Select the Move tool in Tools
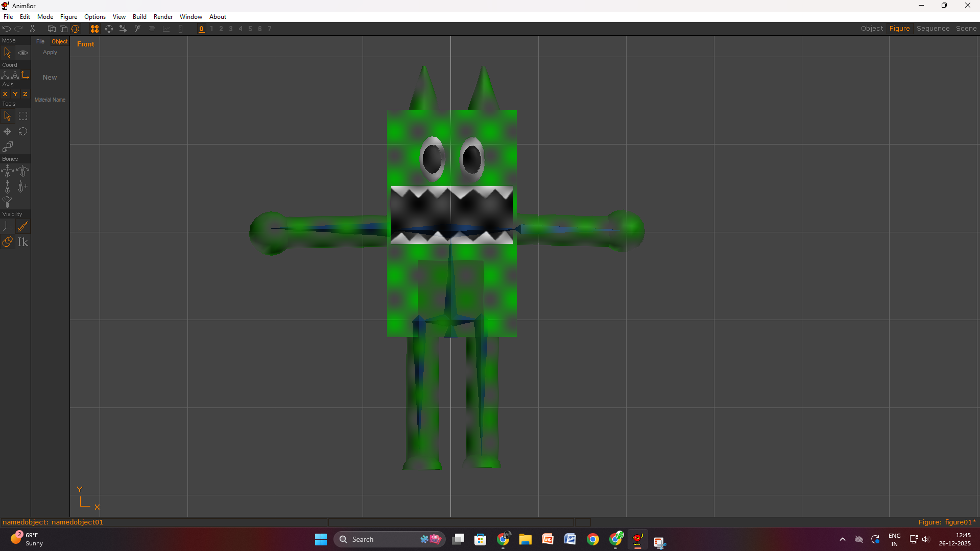This screenshot has height=551, width=980. click(x=7, y=132)
